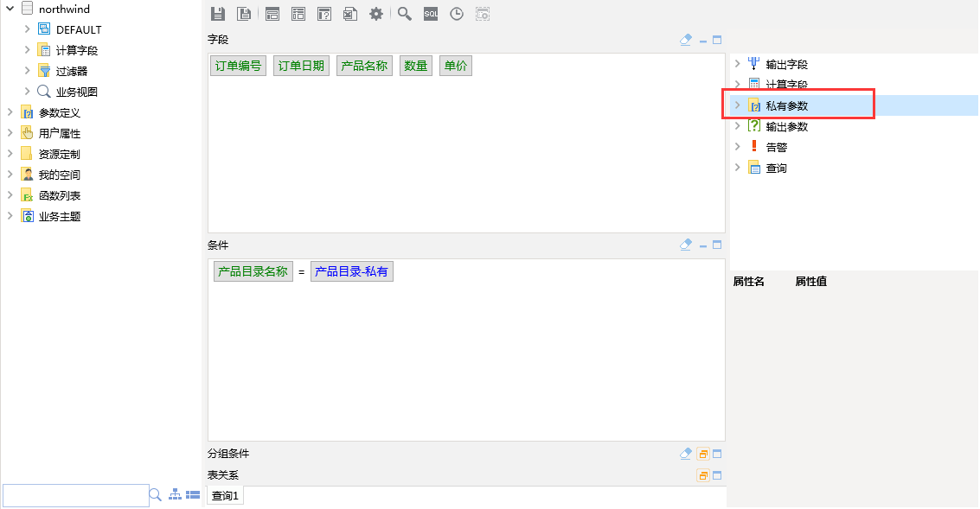Switch to list view icon
980x509 pixels.
(x=193, y=494)
